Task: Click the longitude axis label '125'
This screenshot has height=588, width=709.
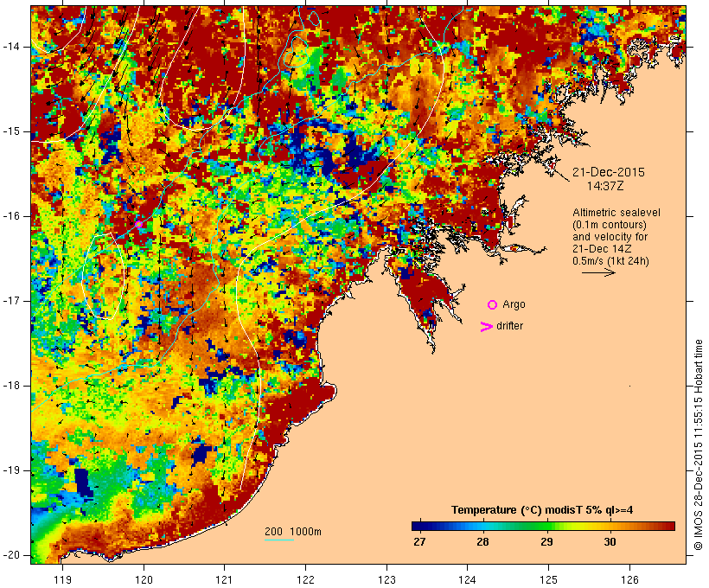Action: coord(548,579)
